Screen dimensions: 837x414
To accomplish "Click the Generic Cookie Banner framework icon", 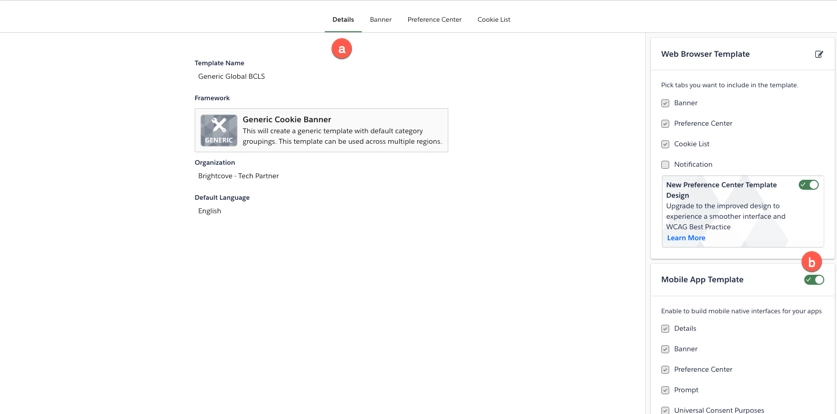I will (219, 130).
